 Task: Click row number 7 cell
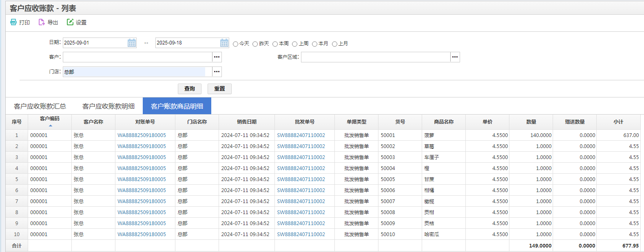pyautogui.click(x=17, y=201)
